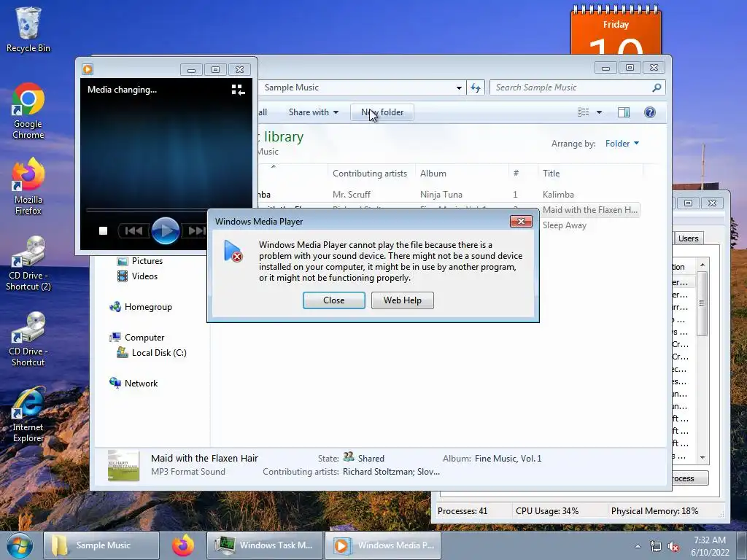Screen dimensions: 747x560
Task: Switch to Users tab in Task Manager
Action: 688,238
